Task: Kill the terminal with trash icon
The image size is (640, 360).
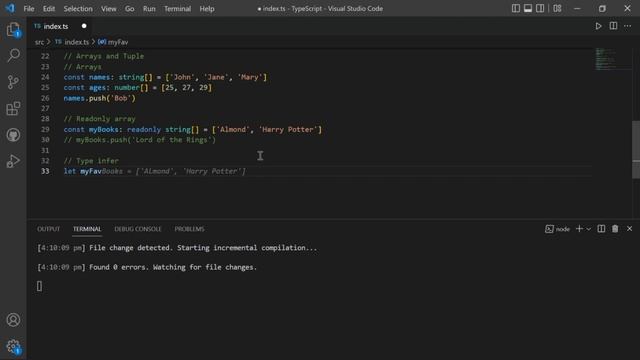Action: (615, 229)
